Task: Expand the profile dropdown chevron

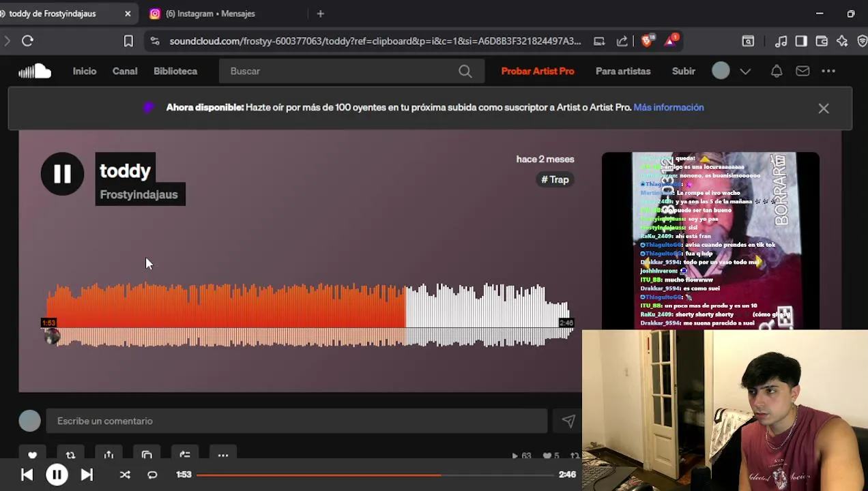Action: 745,71
